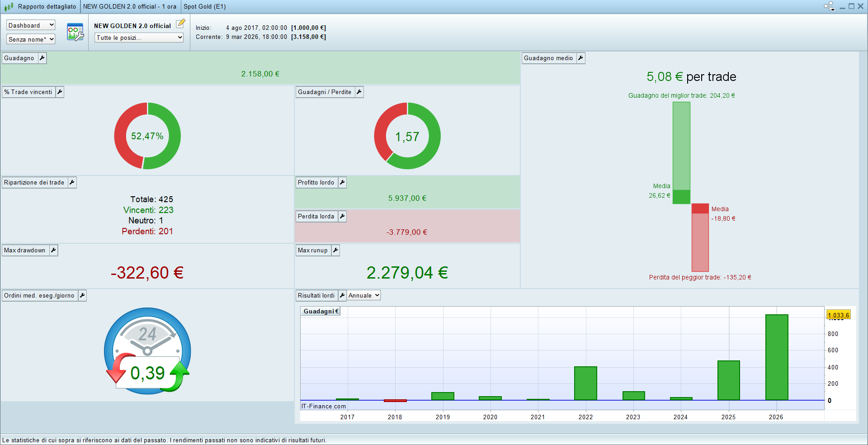Click the wrench icon next to Guadagno

[42, 58]
